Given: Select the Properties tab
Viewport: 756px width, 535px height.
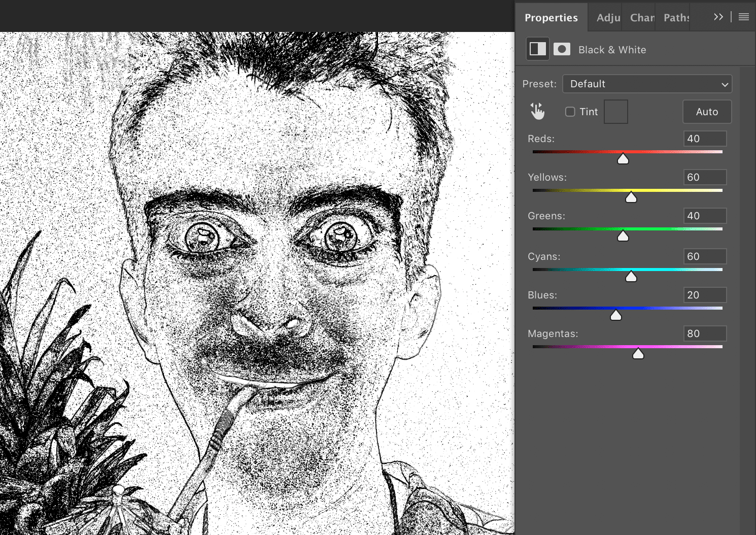Looking at the screenshot, I should click(x=551, y=17).
